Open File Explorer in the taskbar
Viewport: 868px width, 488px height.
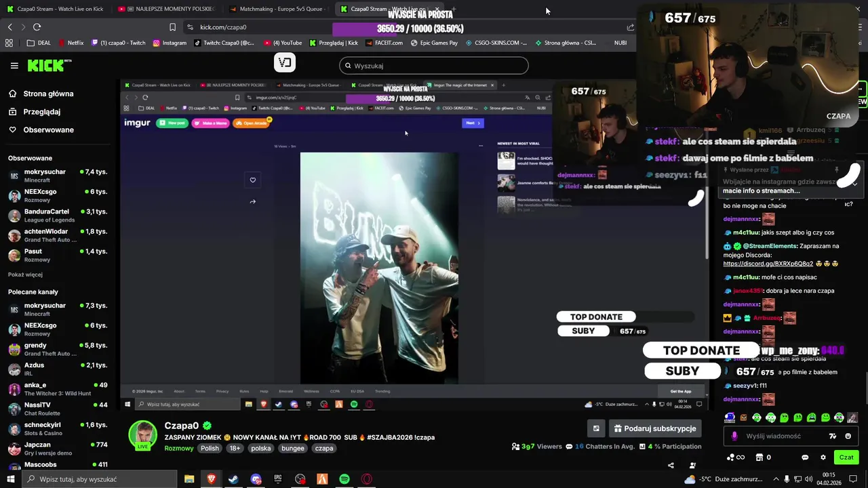(x=189, y=479)
